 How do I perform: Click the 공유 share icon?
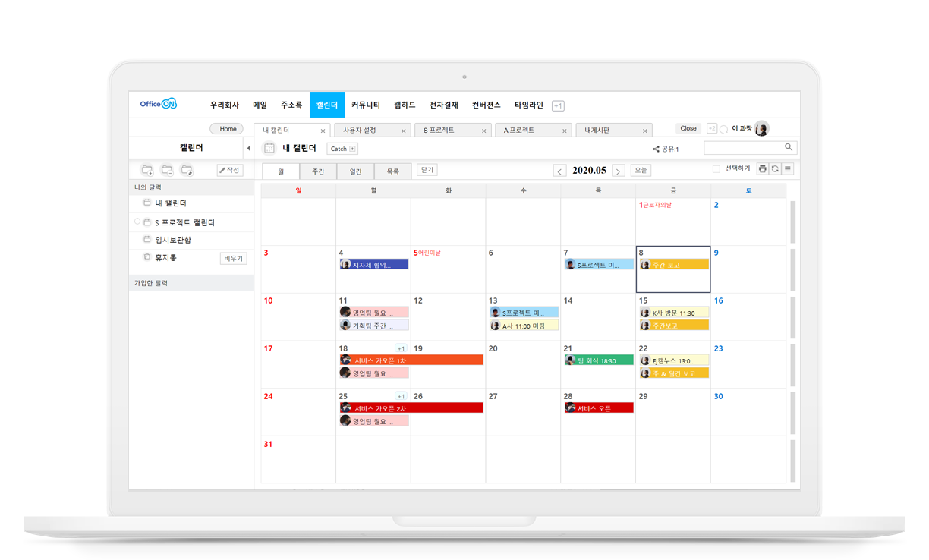point(656,149)
